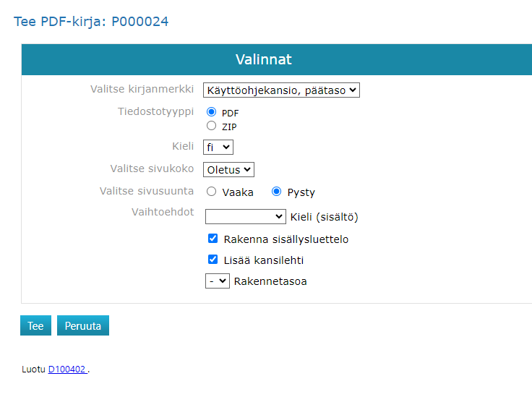Select the PDF file type radio button
532x397 pixels.
pyautogui.click(x=212, y=112)
